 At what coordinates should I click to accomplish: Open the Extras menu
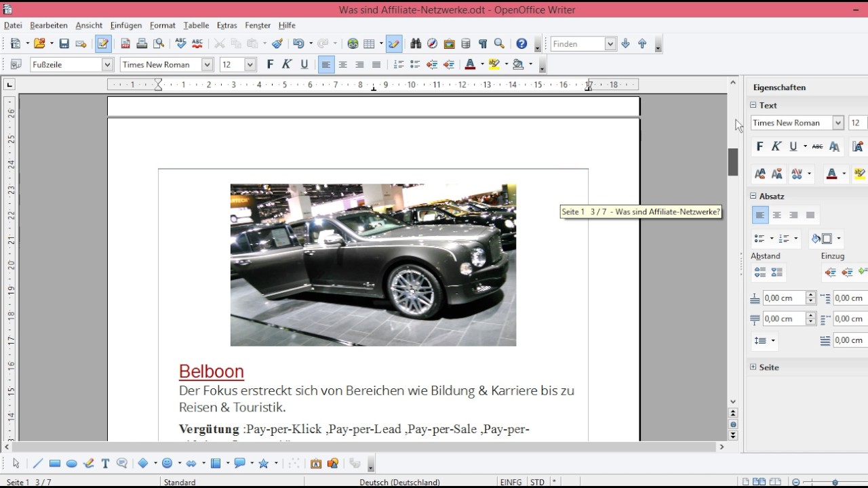tap(227, 25)
